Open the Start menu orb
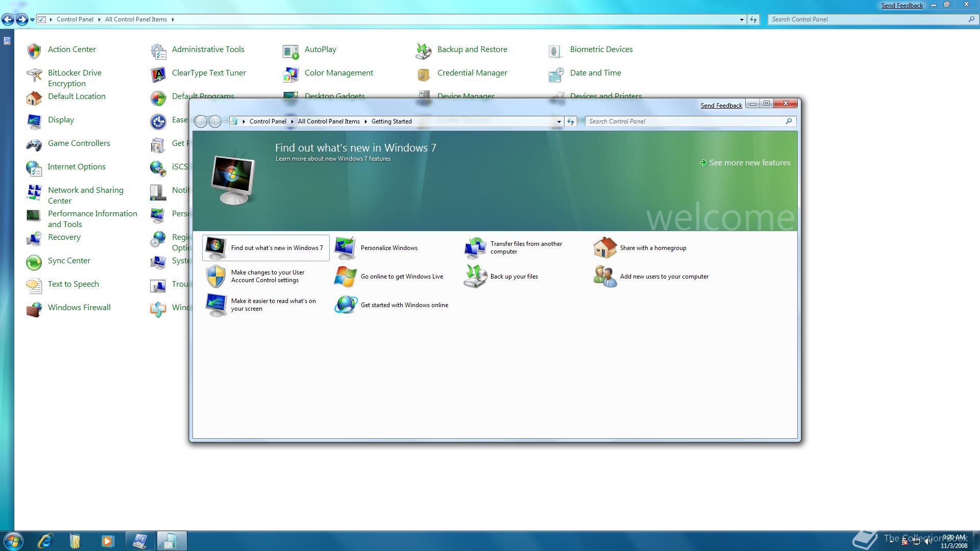 tap(13, 541)
